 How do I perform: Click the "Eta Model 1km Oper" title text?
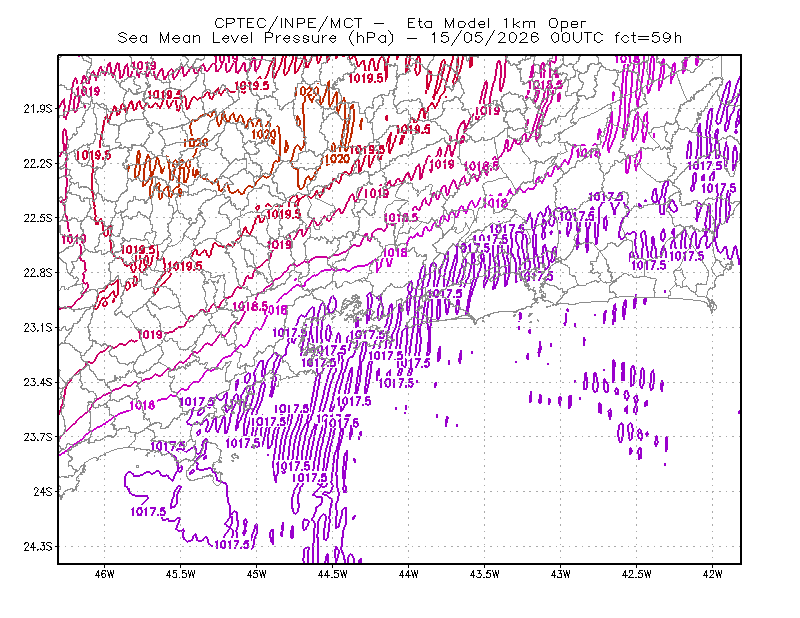(496, 23)
